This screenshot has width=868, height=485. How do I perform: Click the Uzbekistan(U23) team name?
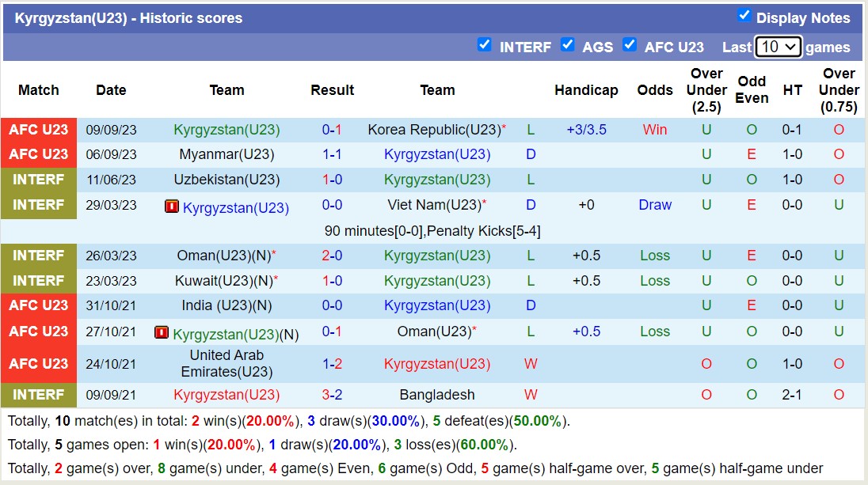coord(227,179)
